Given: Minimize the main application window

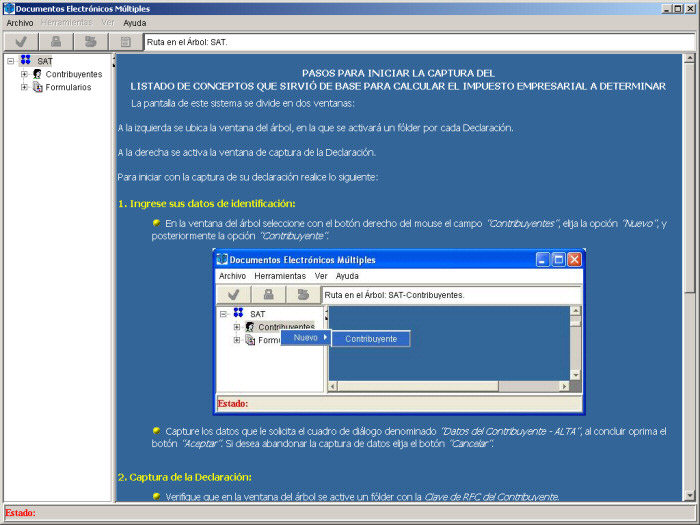Looking at the screenshot, I should (668, 8).
